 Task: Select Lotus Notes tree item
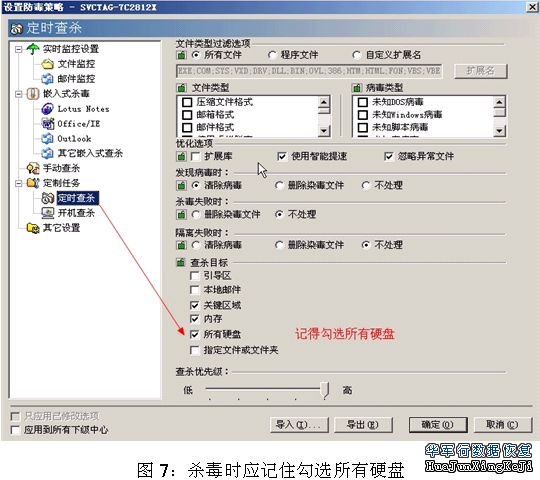(x=83, y=109)
